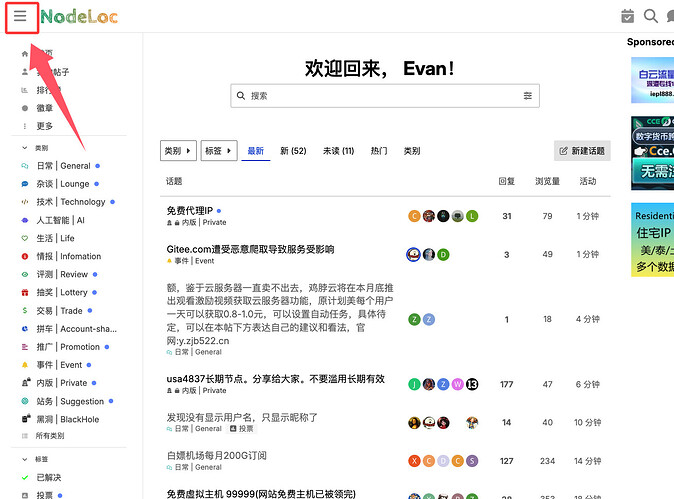
Task: Click activity time 4 分钟
Action: (x=588, y=319)
